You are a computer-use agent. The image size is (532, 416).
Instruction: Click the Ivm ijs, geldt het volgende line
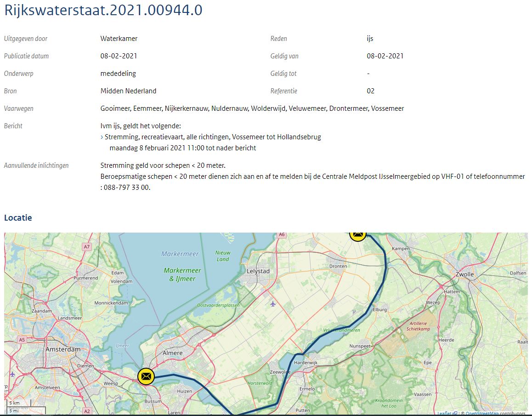(x=141, y=126)
